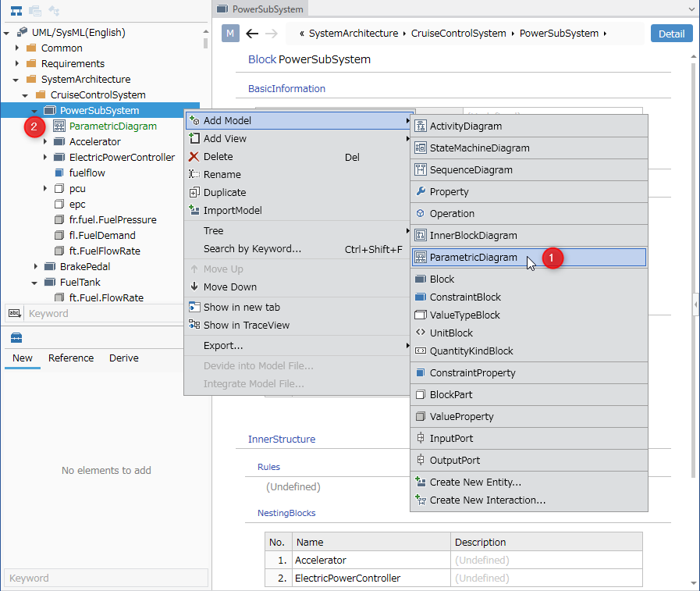Click the StateMachineDiagram icon in submenu
Screen dimensions: 700x591
420,148
